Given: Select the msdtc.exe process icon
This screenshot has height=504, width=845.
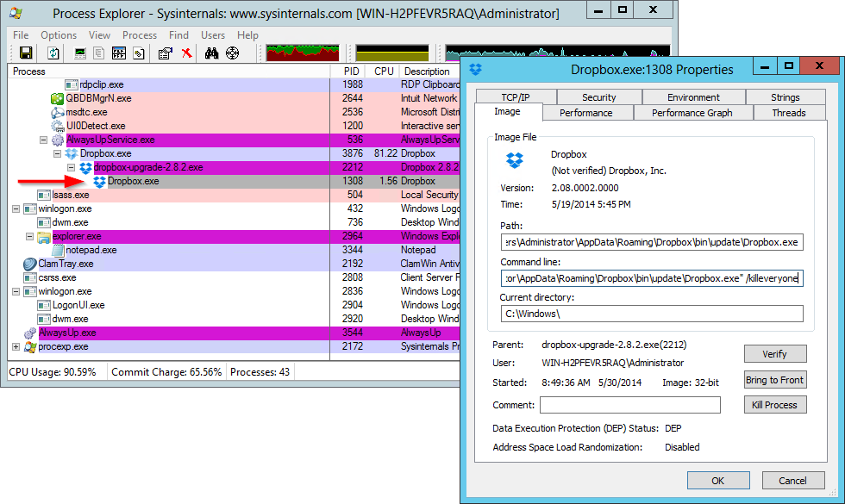Looking at the screenshot, I should [57, 113].
